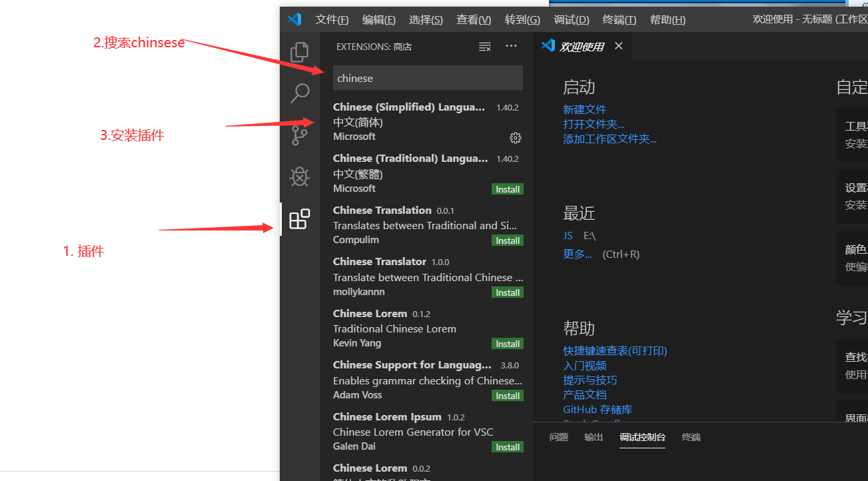Viewport: 868px width, 481px height.
Task: Click the 新建文件 link
Action: click(x=584, y=109)
